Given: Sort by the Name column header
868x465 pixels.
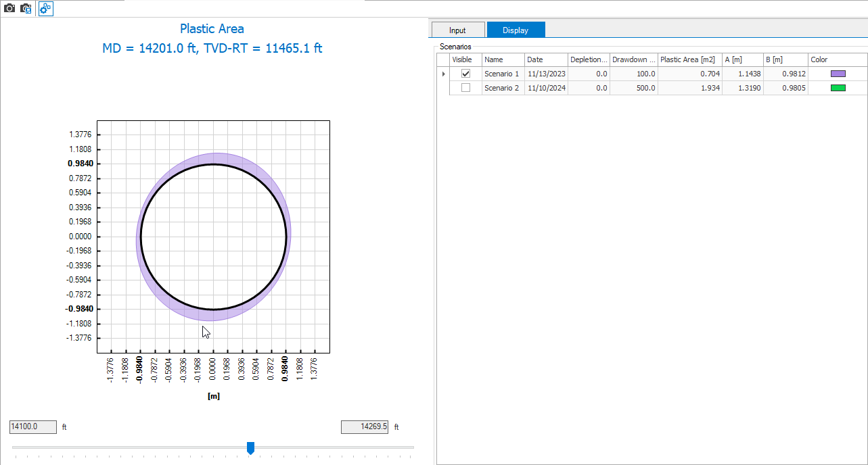Looking at the screenshot, I should tap(503, 59).
